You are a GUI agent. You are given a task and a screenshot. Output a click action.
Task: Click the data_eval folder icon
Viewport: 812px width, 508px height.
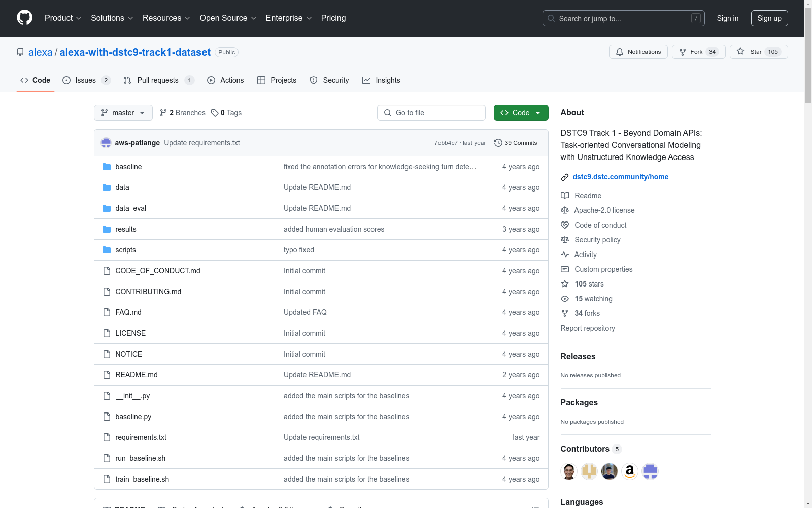click(x=107, y=208)
